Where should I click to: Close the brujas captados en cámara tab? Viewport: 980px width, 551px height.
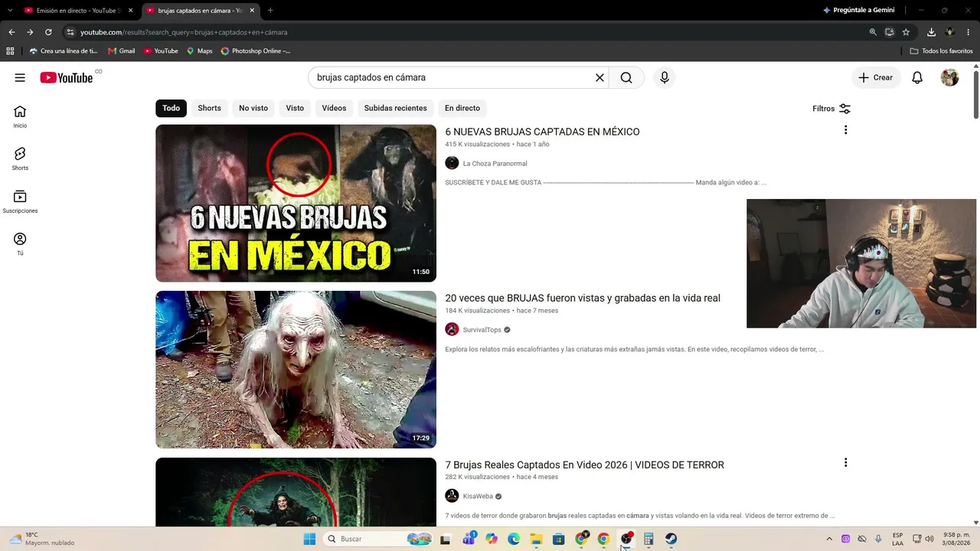[x=252, y=11]
